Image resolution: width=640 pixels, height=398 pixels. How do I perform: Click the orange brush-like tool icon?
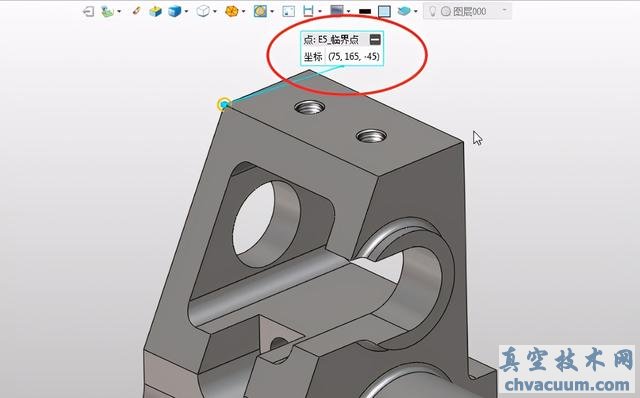coord(137,11)
